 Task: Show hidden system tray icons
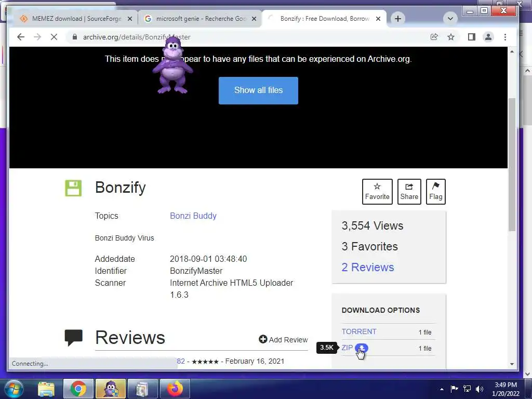(x=442, y=389)
